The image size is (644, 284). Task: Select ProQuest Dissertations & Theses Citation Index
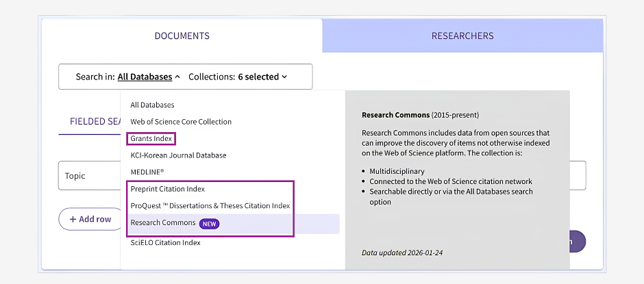(210, 205)
